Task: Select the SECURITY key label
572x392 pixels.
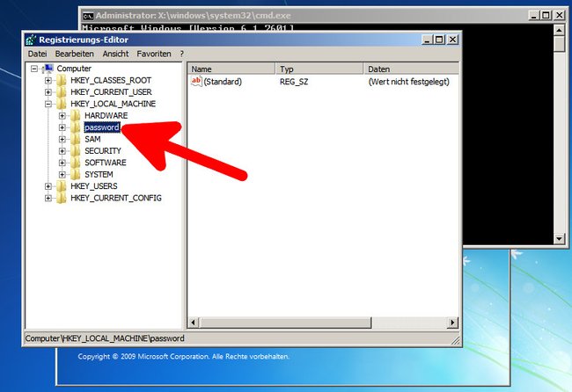Action: pyautogui.click(x=103, y=151)
